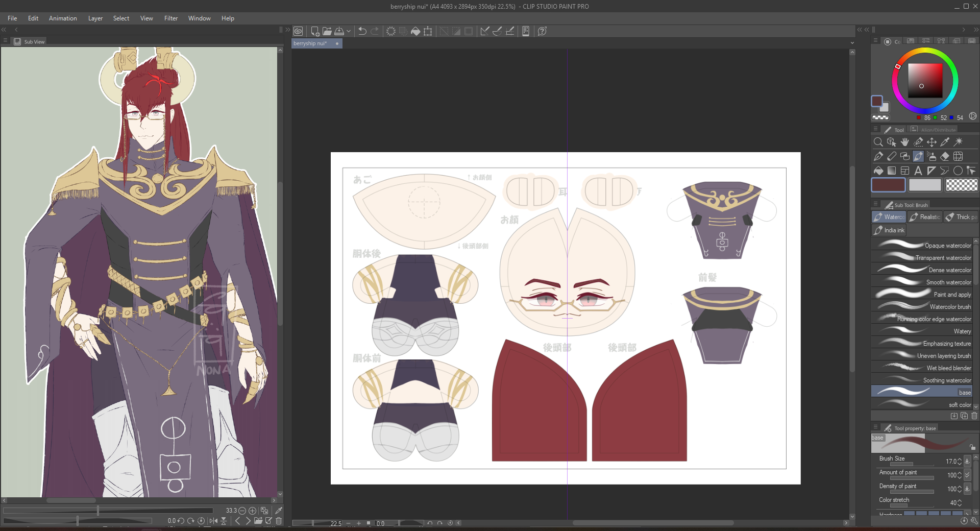
Task: Open the Color Wheel panel menu
Action: 875,41
